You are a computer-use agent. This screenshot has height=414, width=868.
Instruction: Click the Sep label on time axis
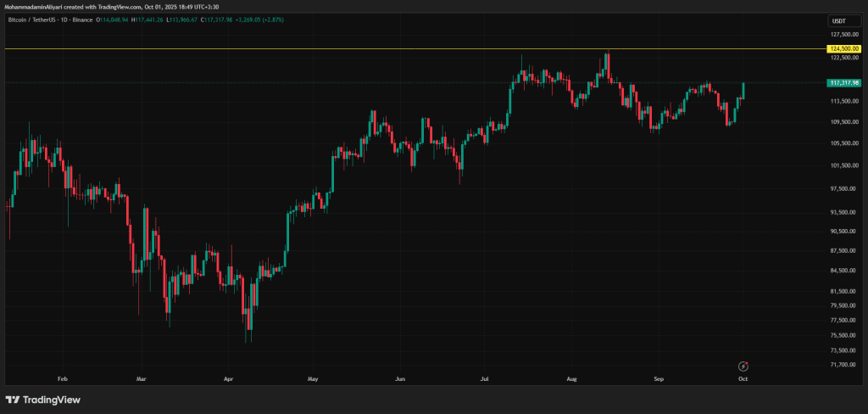658,379
